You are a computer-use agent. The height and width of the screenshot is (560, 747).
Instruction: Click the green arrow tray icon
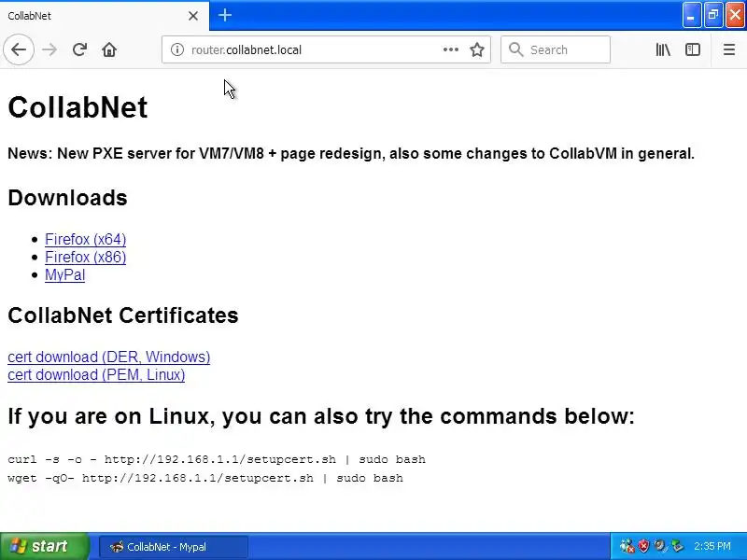pyautogui.click(x=677, y=546)
